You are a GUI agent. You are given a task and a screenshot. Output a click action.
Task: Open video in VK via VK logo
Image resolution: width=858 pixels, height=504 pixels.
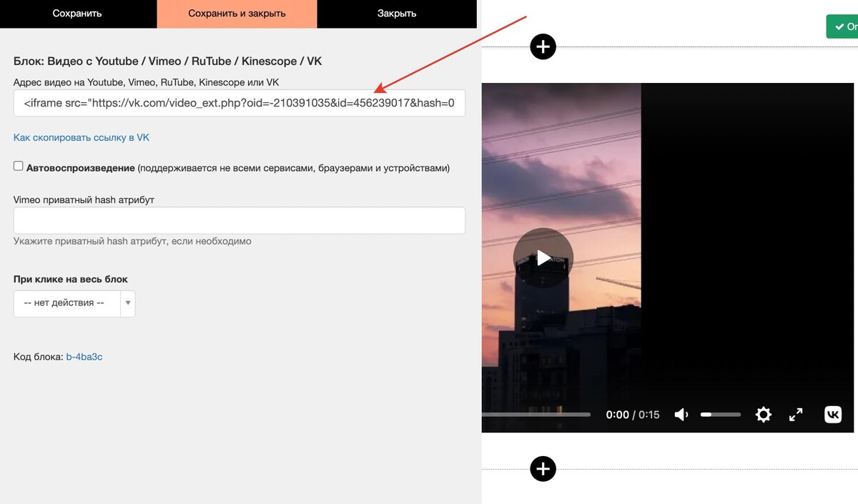click(833, 415)
